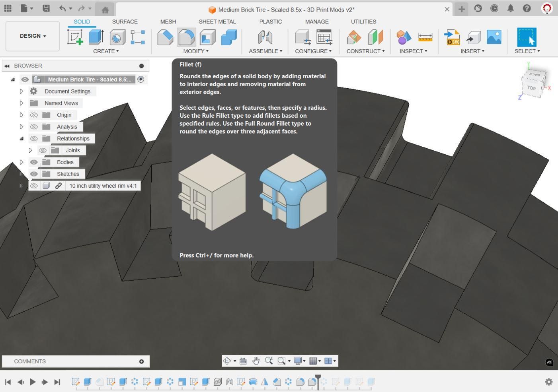Screen dimensions: 558x392
Task: Switch to the MESH tab
Action: (168, 22)
